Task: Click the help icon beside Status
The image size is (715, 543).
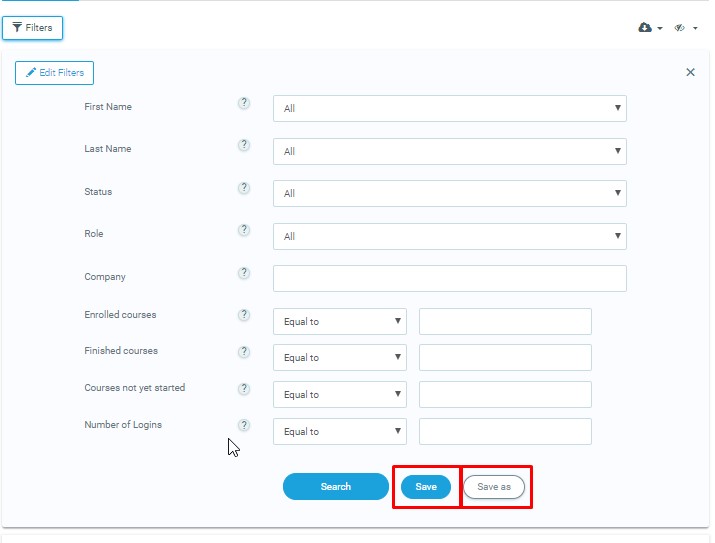Action: [x=244, y=188]
